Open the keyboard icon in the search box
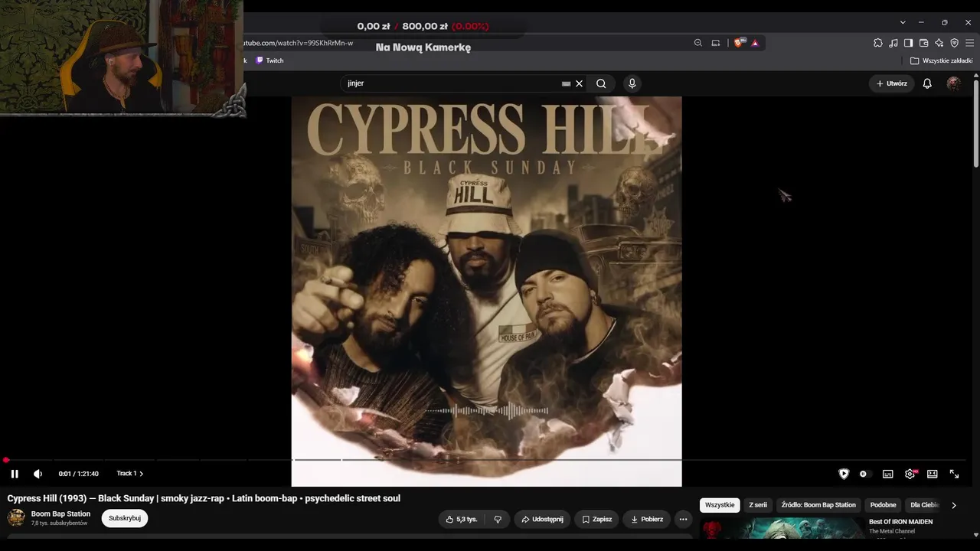Screen dimensions: 980x551 click(x=566, y=83)
